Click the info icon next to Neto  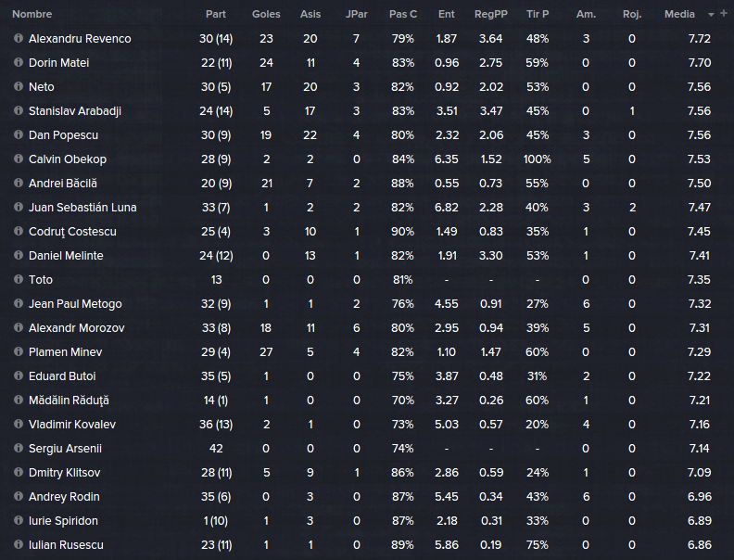(19, 86)
